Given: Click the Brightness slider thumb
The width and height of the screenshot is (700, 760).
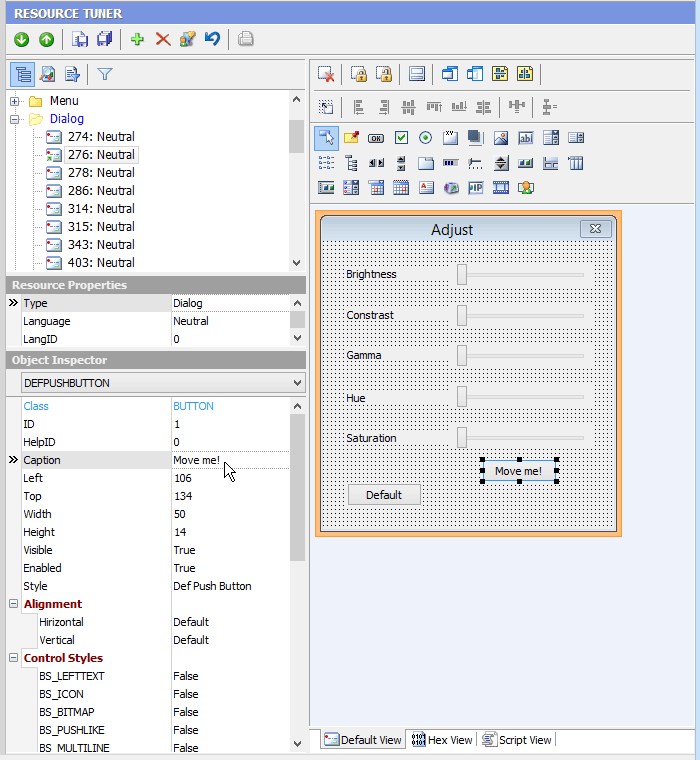Looking at the screenshot, I should (x=462, y=274).
